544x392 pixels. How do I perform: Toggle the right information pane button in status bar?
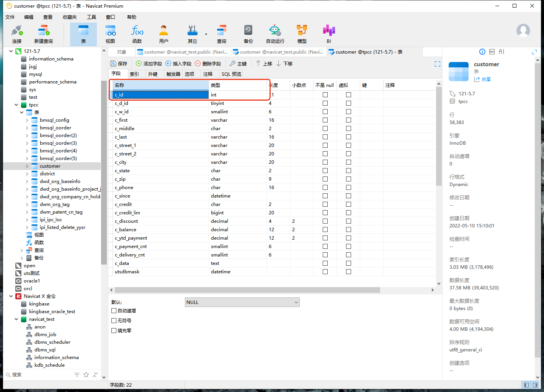point(535,385)
